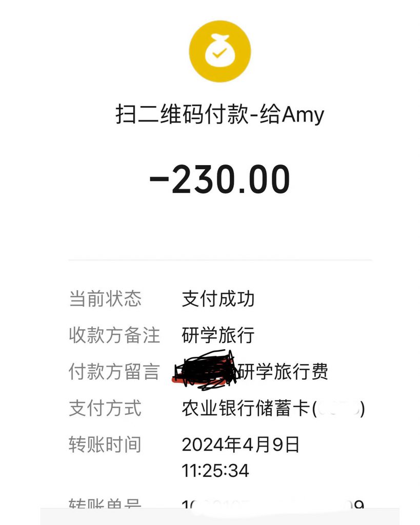The image size is (420, 525).
Task: Click the 当前状态 label
Action: click(105, 299)
